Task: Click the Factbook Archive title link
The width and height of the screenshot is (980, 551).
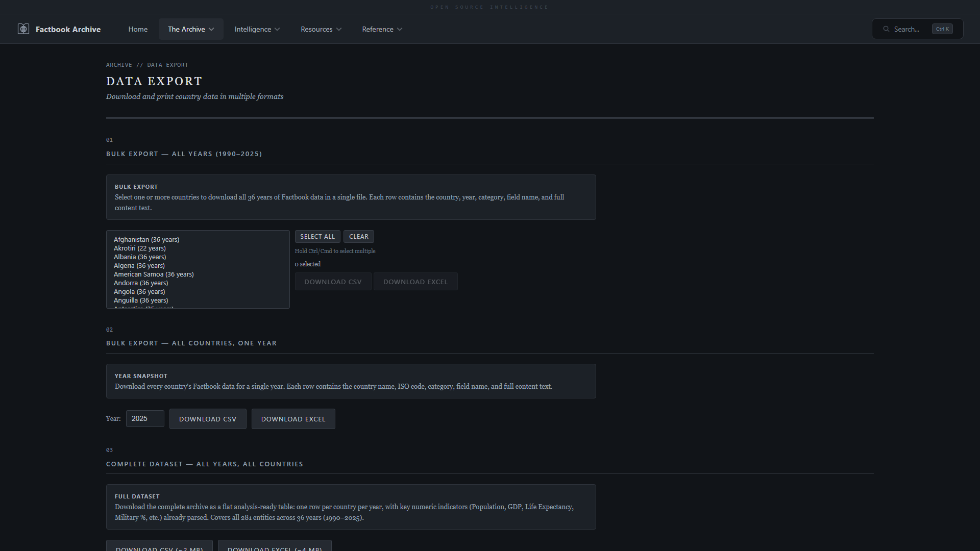Action: pos(68,29)
